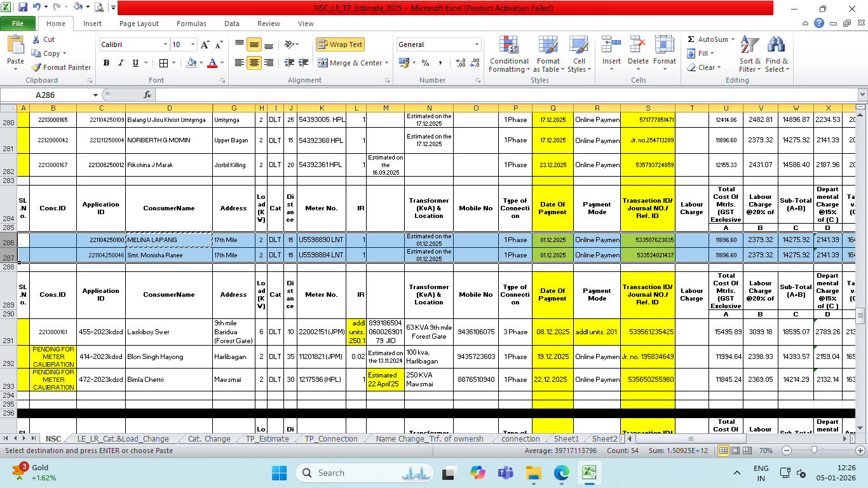Switch to the TP_Estimate sheet tab
Screen dimensions: 868x488
267,438
